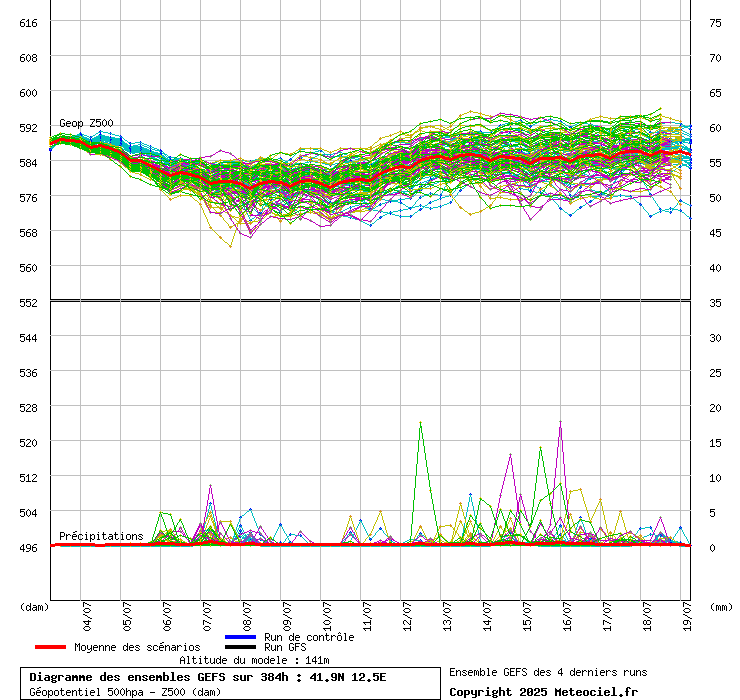Screen dimensions: 740x700
Task: Click the 512 left axis value
Action: point(28,478)
